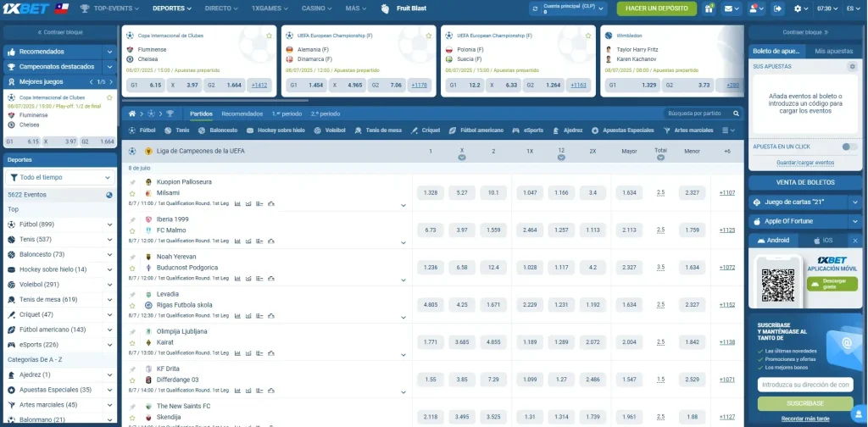Open the gift bonuses icon in header

point(709,8)
